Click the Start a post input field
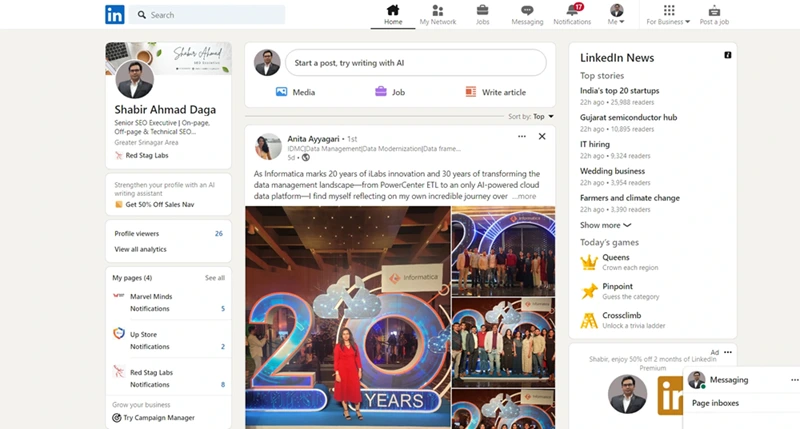 415,63
